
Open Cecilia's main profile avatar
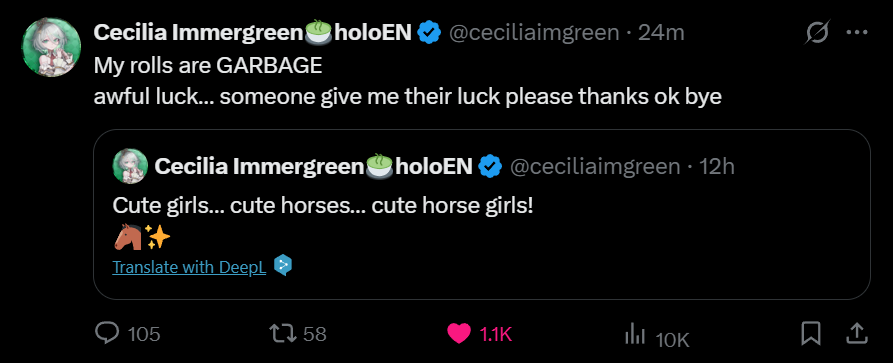[51, 47]
